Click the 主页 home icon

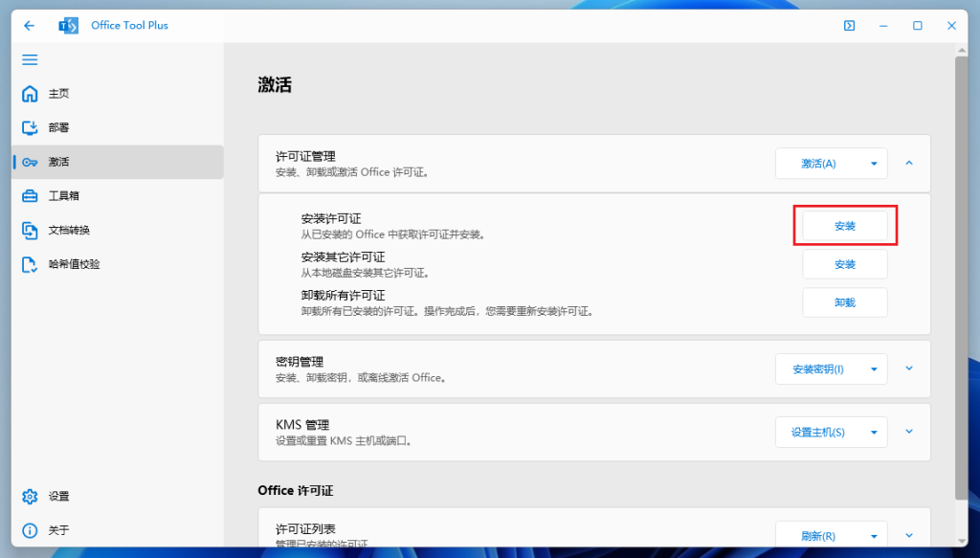pyautogui.click(x=30, y=94)
